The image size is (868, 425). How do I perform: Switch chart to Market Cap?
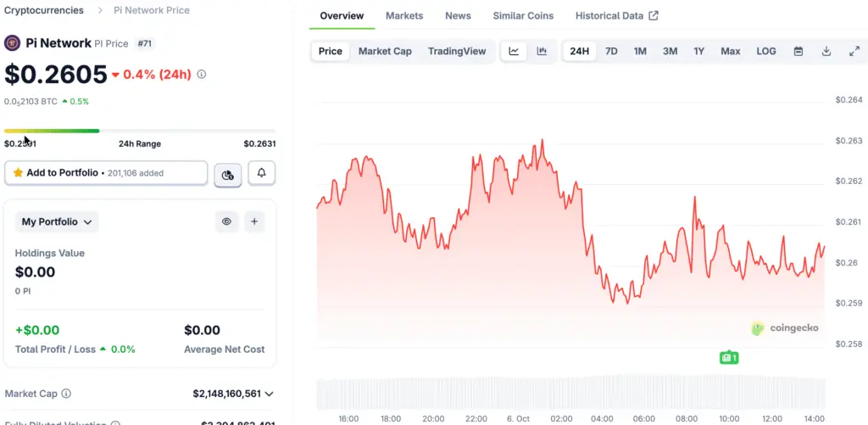point(385,51)
